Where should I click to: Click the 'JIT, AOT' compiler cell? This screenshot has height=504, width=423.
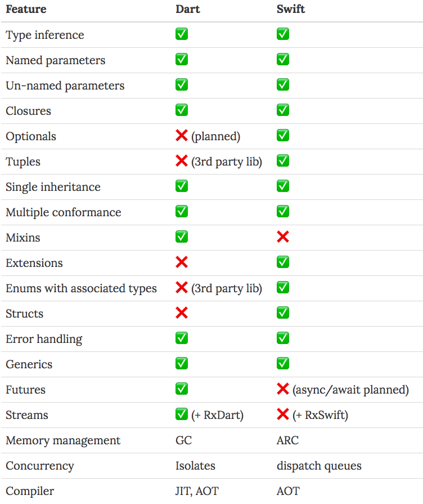coord(197,491)
